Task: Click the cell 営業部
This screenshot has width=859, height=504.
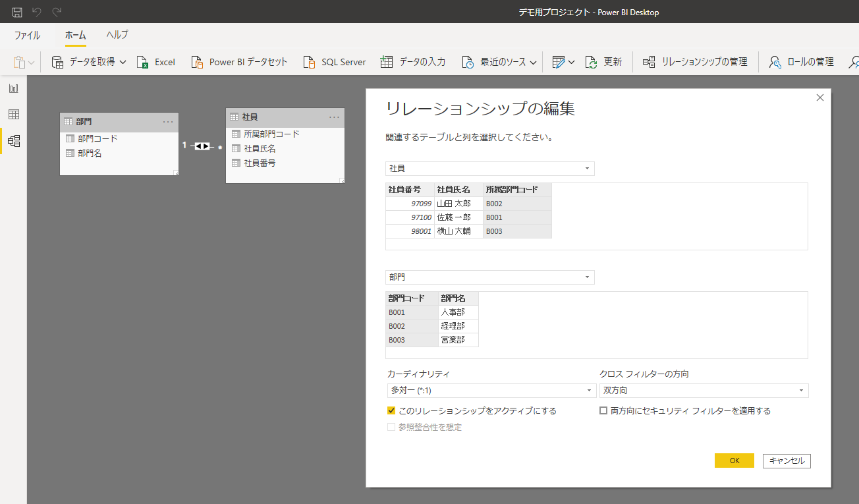Action: [458, 340]
